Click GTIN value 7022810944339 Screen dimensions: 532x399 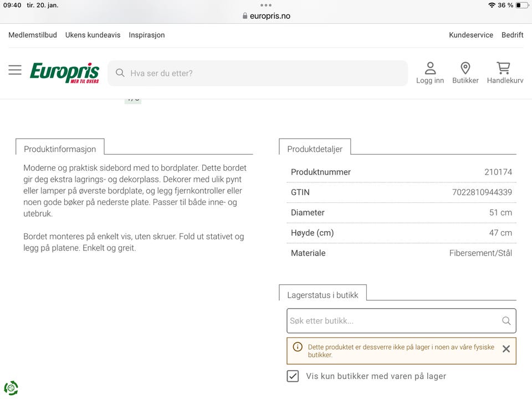[482, 192]
